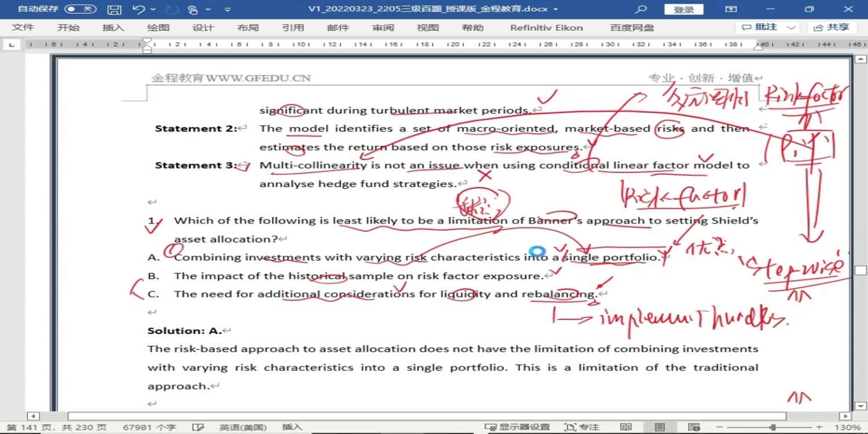The image size is (868, 434).
Task: Toggle the AutoSave (自动保存) switch
Action: (80, 9)
